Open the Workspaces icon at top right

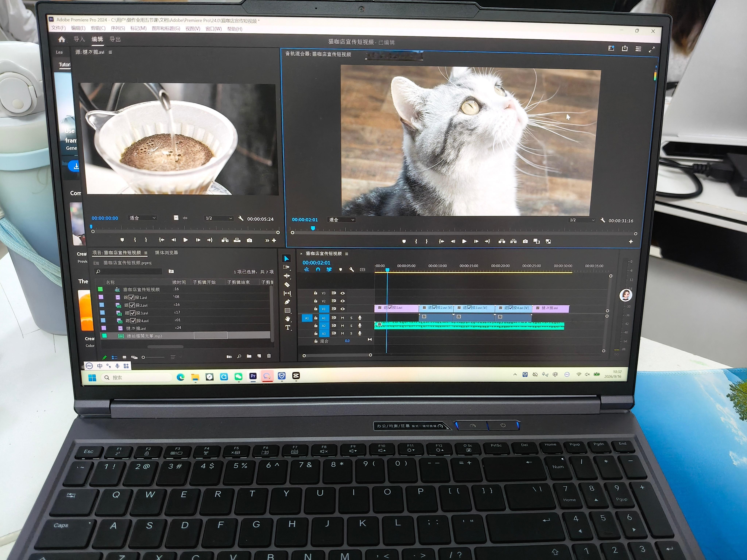point(611,48)
